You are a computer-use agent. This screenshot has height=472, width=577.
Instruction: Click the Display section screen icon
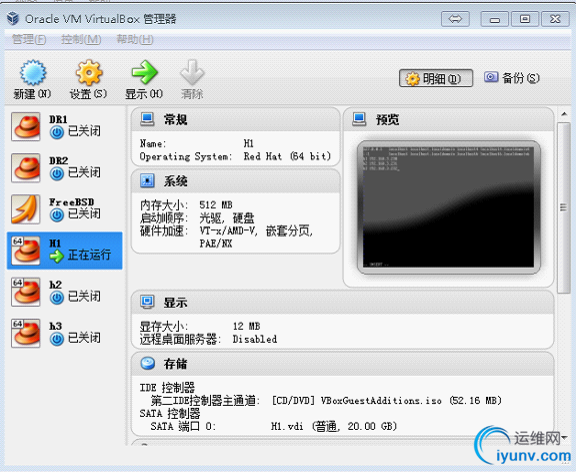[147, 302]
